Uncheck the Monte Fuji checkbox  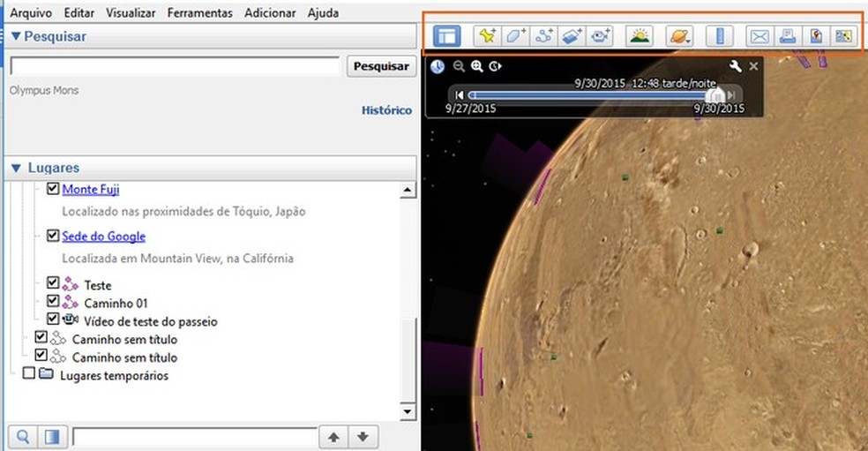point(53,189)
